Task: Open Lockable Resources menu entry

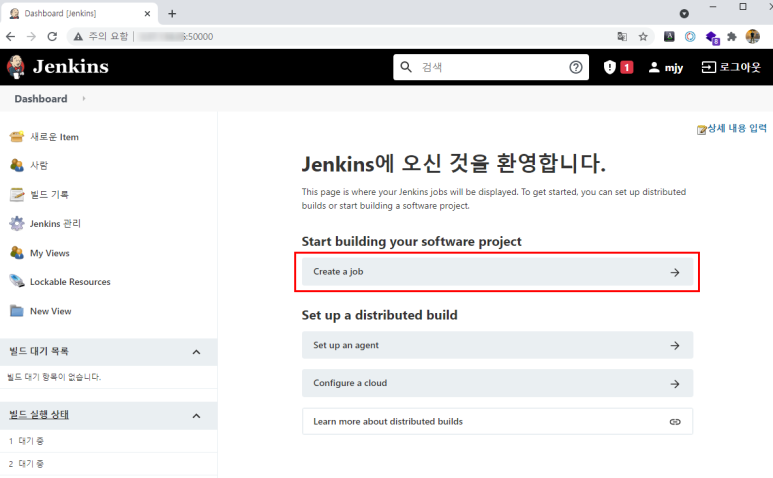Action: click(x=70, y=281)
